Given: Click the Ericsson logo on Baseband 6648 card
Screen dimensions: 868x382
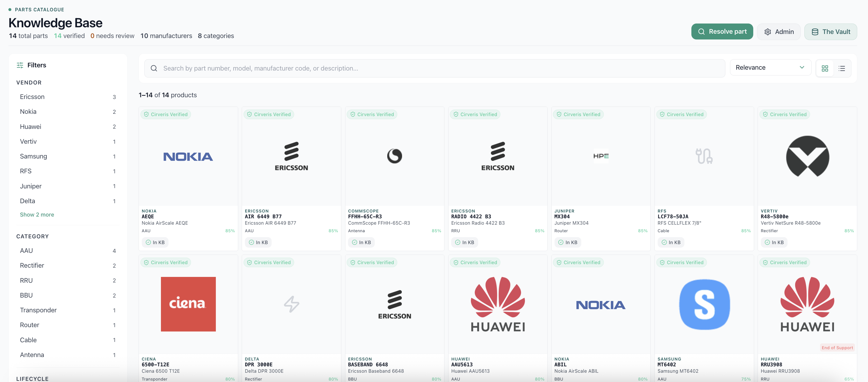Looking at the screenshot, I should [x=394, y=304].
